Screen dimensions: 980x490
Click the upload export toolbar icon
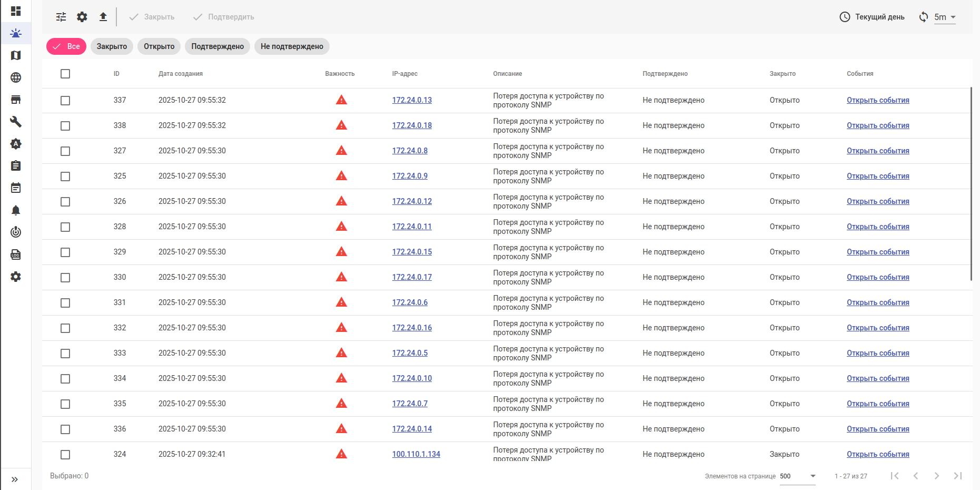coord(103,17)
